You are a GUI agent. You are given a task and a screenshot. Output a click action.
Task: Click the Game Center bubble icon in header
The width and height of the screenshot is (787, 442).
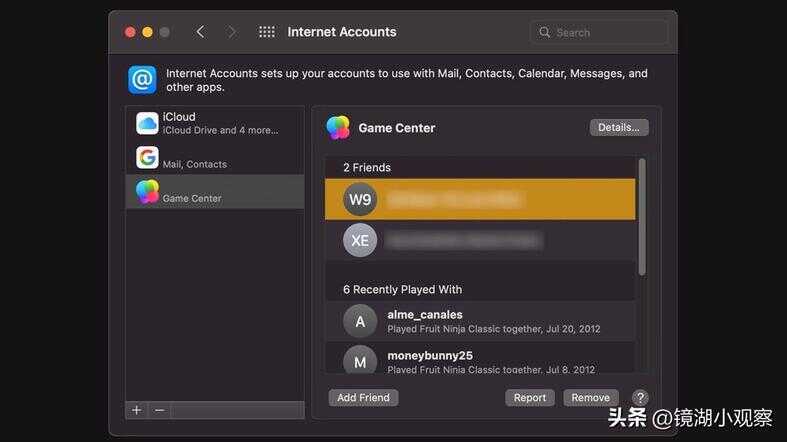[x=338, y=128]
